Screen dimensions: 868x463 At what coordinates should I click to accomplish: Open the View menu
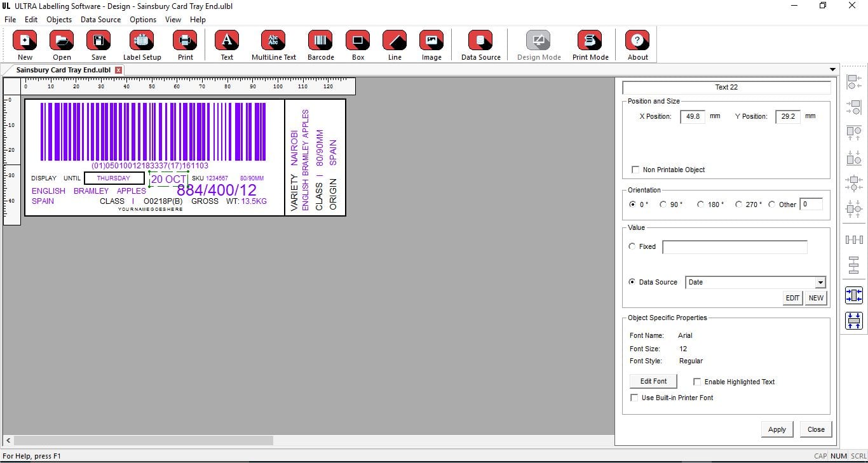(x=173, y=20)
